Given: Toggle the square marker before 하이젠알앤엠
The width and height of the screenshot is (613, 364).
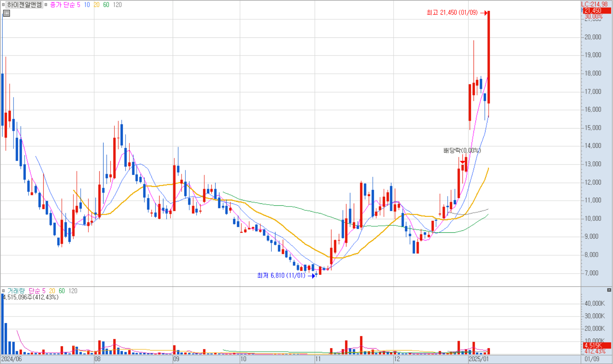Looking at the screenshot, I should pos(3,5).
